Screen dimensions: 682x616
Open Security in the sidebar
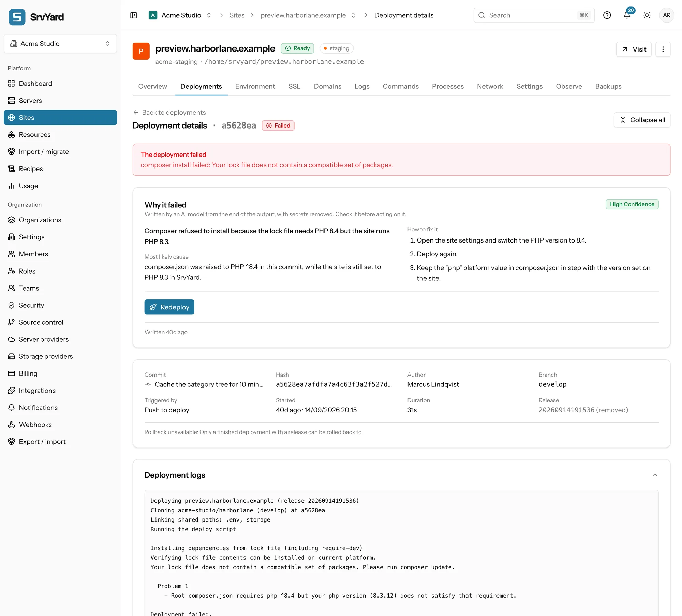(x=60, y=305)
